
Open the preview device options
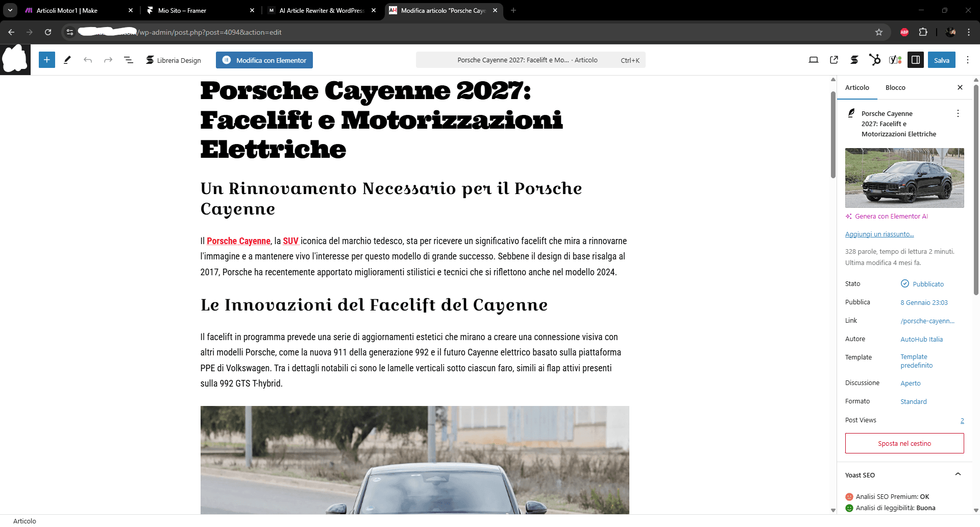[813, 60]
